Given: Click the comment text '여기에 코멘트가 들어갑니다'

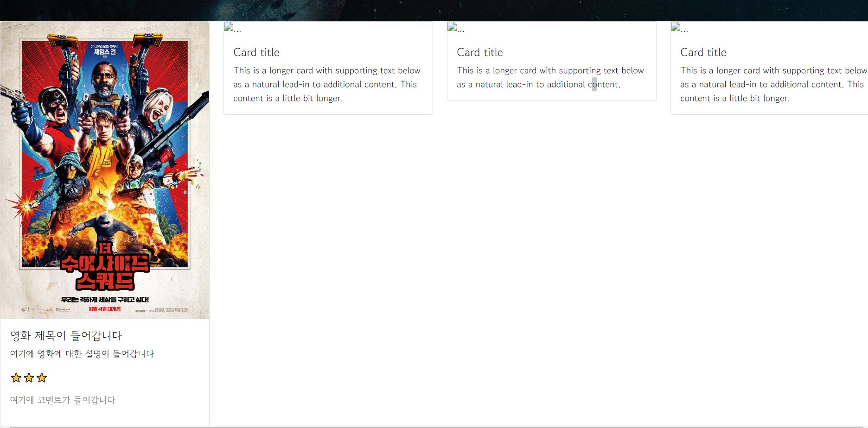Looking at the screenshot, I should [x=63, y=400].
